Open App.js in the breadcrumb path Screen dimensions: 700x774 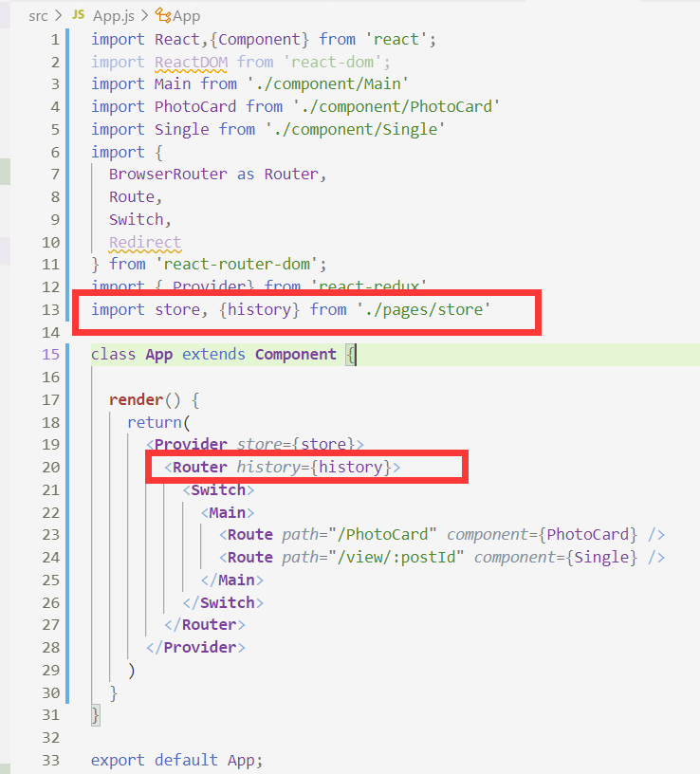[x=114, y=16]
